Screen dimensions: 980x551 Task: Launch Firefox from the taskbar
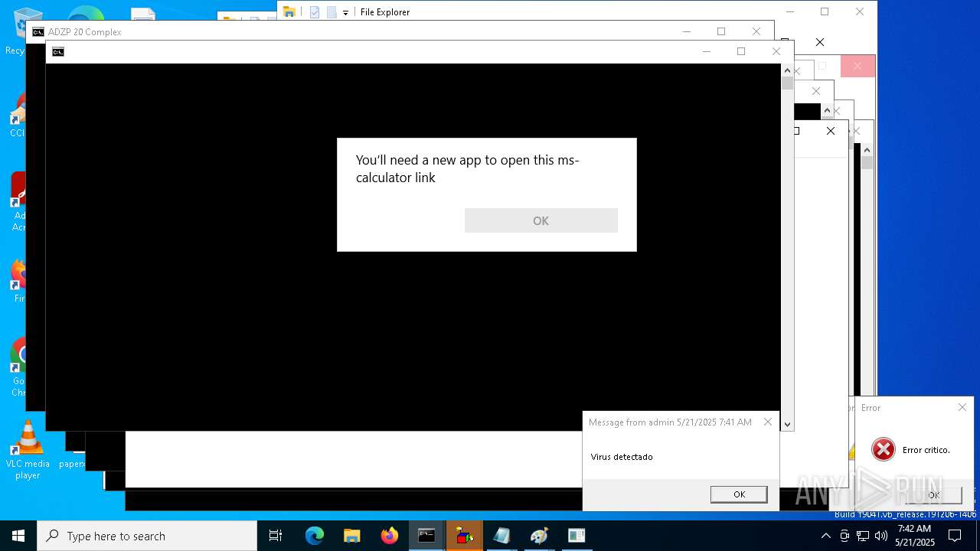click(390, 536)
